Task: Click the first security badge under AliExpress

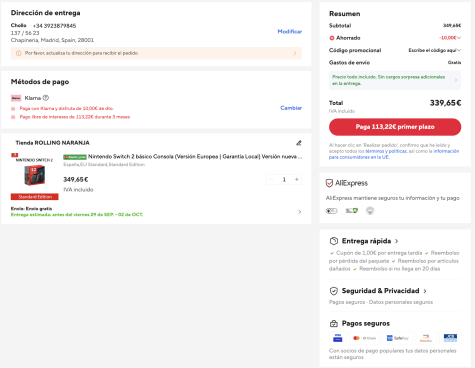Action: point(331,211)
